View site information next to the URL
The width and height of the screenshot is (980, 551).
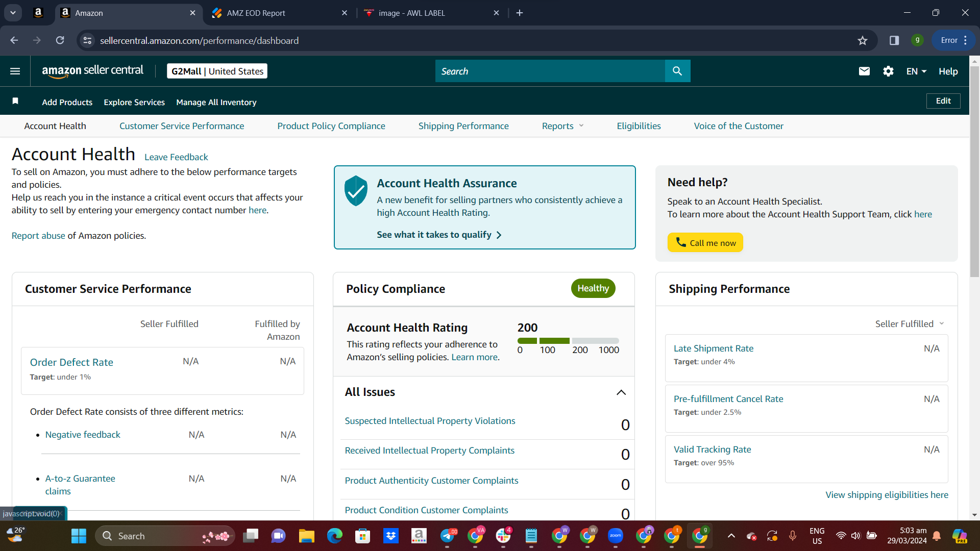click(88, 40)
